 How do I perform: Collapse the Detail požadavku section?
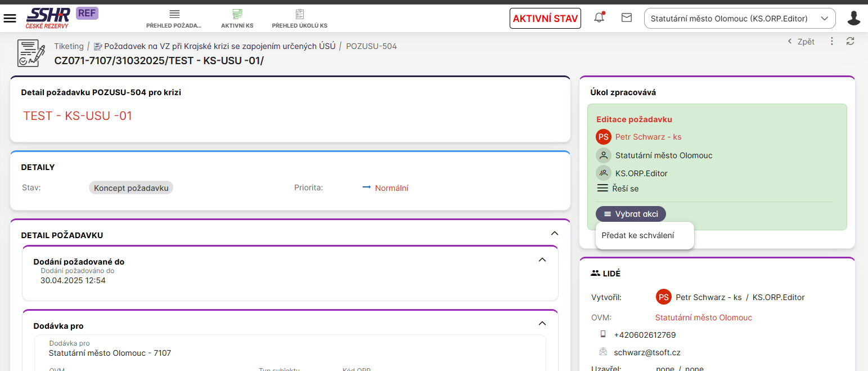coord(554,233)
